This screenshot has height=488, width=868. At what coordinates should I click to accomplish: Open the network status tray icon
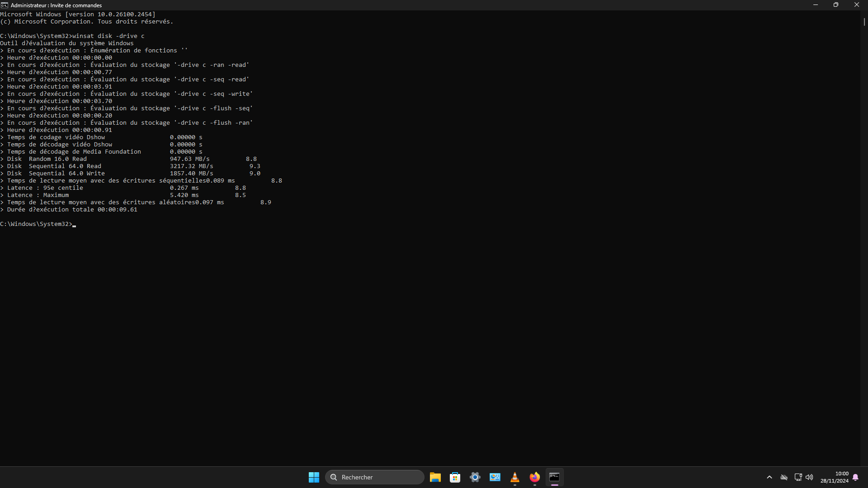click(798, 477)
